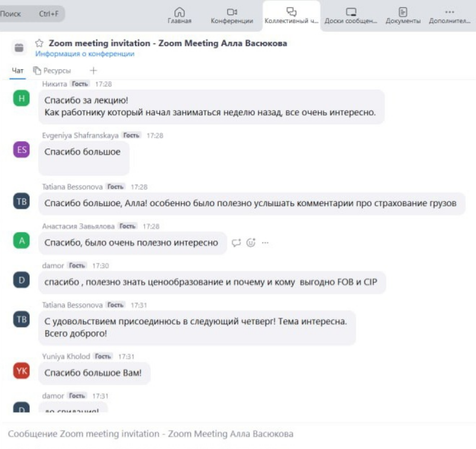The image size is (476, 449).
Task: Click damor's name at 17:30
Action: point(53,266)
